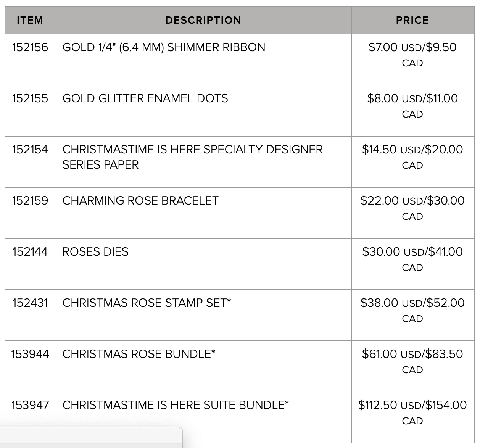
Task: Click the $61.00 USD/$83.50 price cell
Action: (412, 366)
